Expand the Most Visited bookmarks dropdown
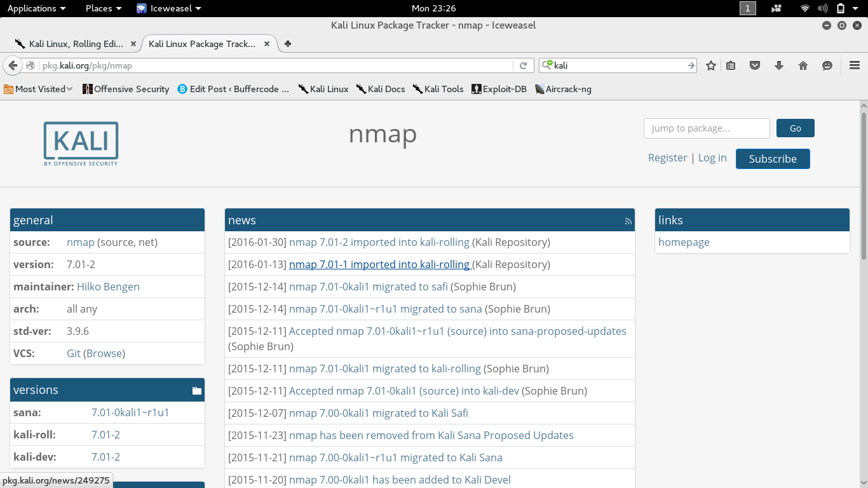 pos(38,89)
